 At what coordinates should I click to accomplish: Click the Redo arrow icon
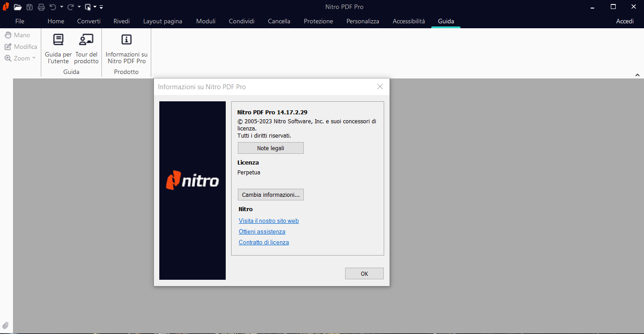[x=70, y=7]
